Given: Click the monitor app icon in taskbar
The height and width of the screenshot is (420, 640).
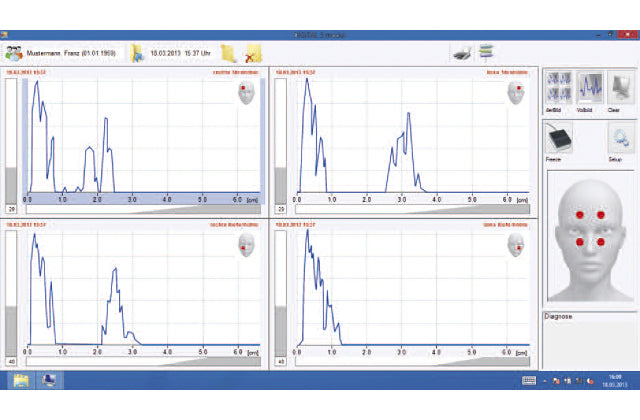Looking at the screenshot, I should [x=49, y=380].
